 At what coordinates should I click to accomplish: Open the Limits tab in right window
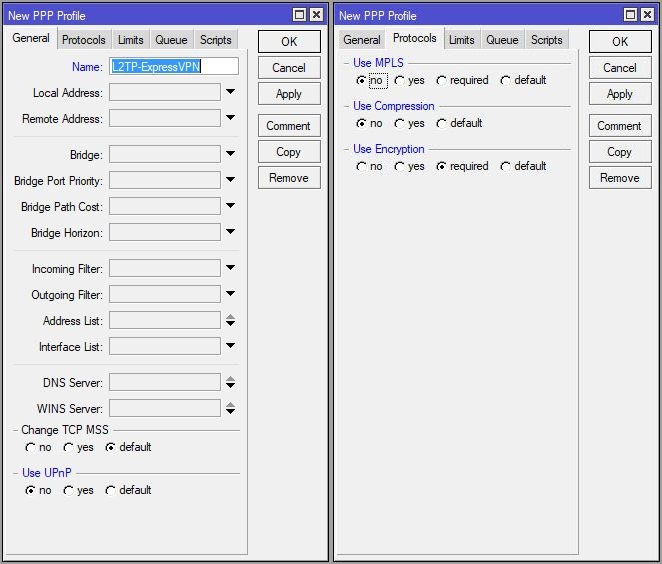(x=461, y=40)
